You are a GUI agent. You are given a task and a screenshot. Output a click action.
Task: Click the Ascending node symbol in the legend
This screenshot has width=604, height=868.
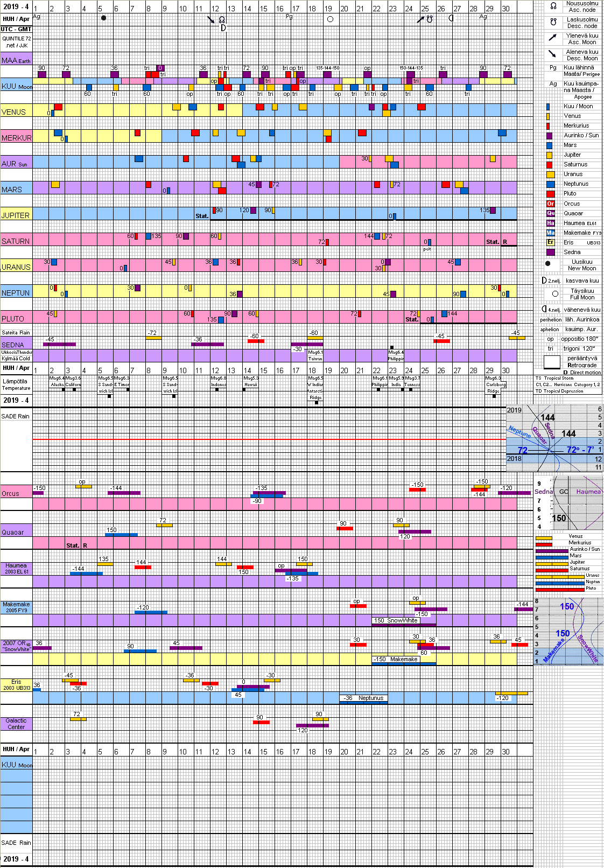point(553,6)
